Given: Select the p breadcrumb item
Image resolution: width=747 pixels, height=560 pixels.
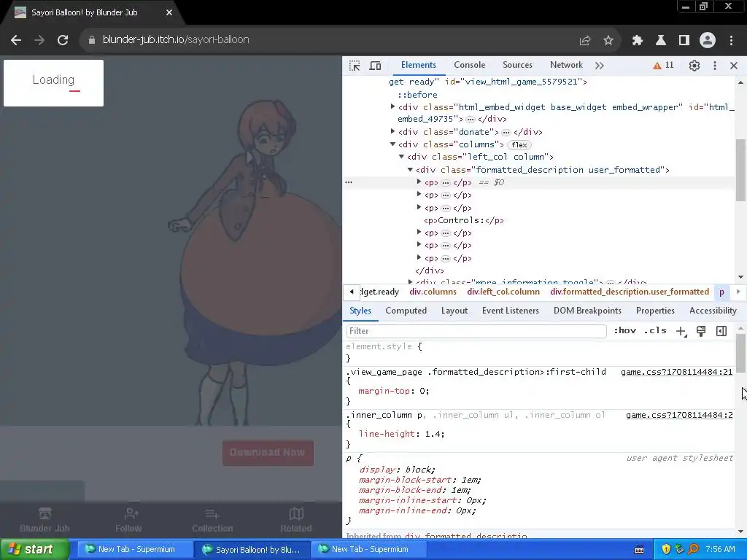Looking at the screenshot, I should tap(721, 292).
